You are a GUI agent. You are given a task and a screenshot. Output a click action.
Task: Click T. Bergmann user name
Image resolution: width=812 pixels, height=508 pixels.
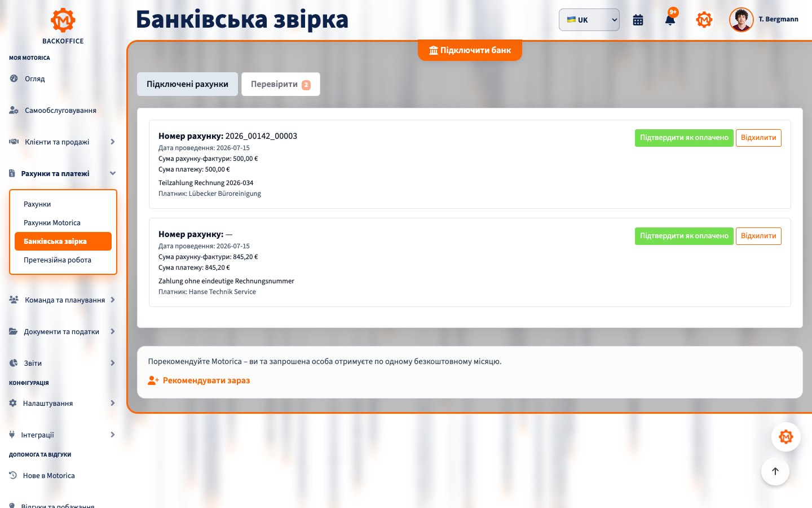coord(778,19)
